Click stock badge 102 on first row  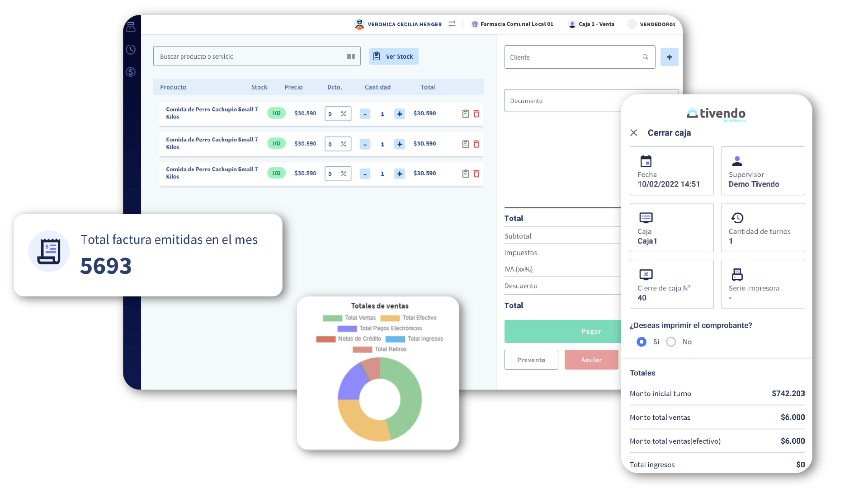pyautogui.click(x=276, y=113)
